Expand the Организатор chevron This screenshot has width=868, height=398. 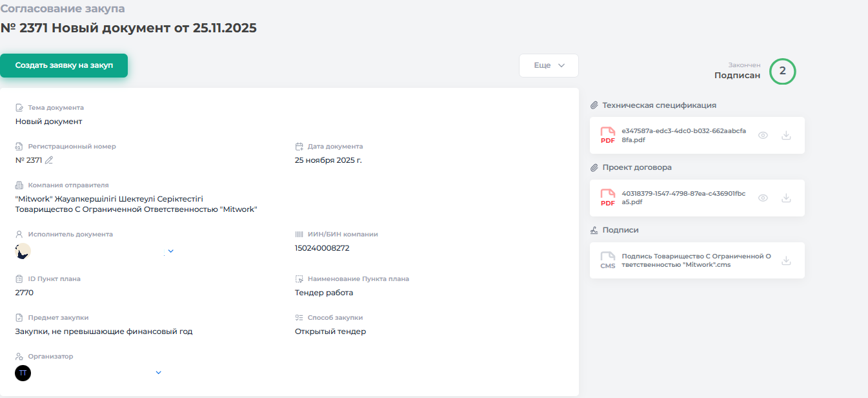click(x=159, y=372)
